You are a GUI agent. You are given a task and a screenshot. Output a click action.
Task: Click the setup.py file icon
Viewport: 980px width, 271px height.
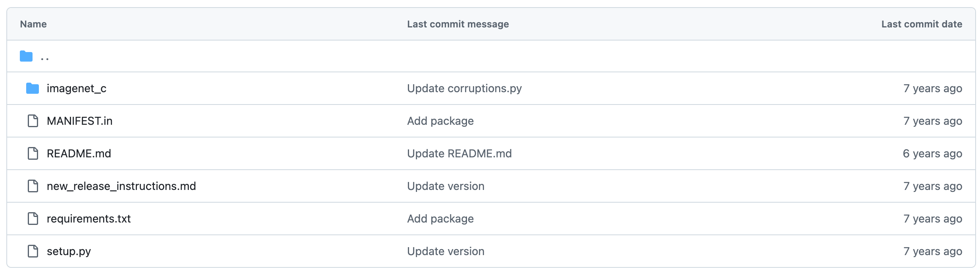33,251
